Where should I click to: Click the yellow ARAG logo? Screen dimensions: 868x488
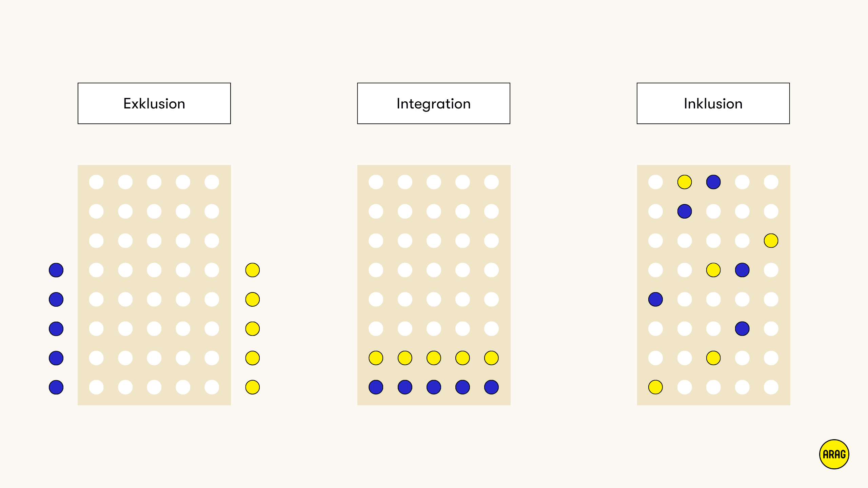(834, 454)
